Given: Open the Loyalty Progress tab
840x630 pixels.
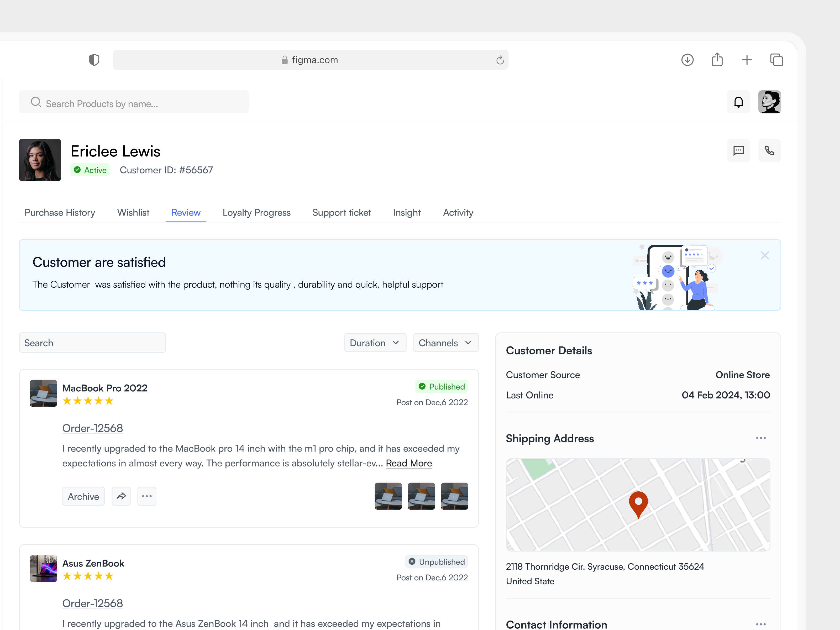Looking at the screenshot, I should click(256, 212).
